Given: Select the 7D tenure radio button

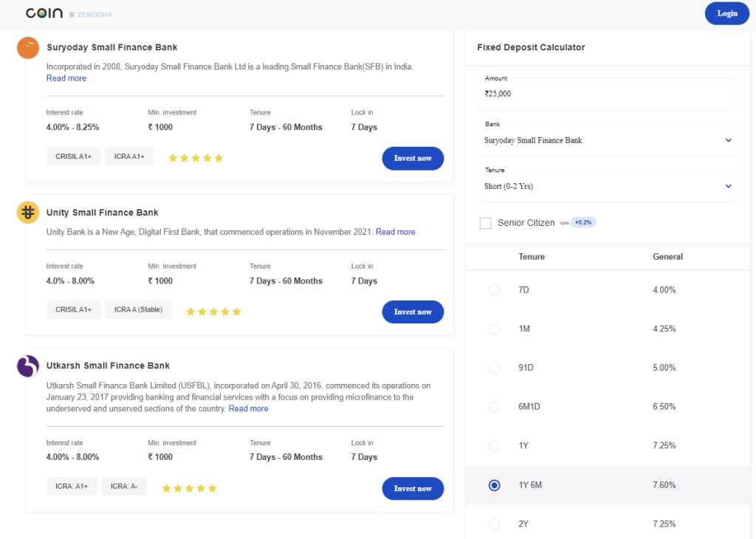Looking at the screenshot, I should (x=494, y=290).
